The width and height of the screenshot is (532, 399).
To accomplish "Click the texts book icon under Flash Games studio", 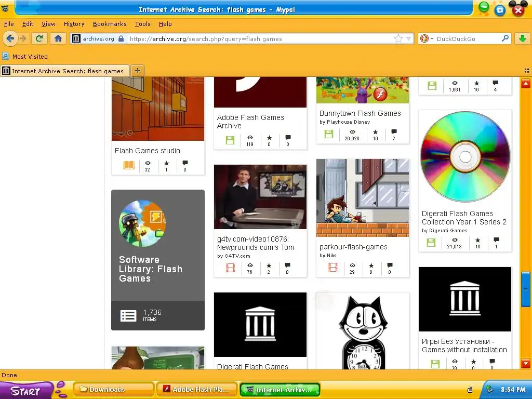I will [x=129, y=165].
